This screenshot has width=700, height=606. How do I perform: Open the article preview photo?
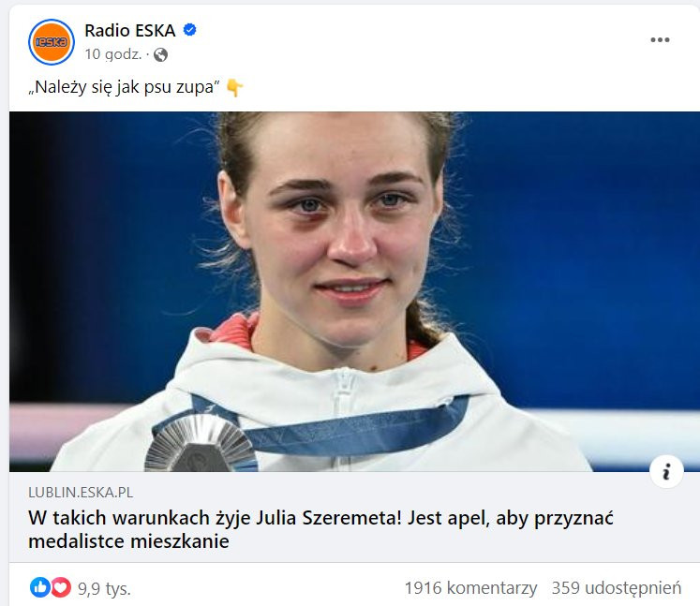point(354,291)
